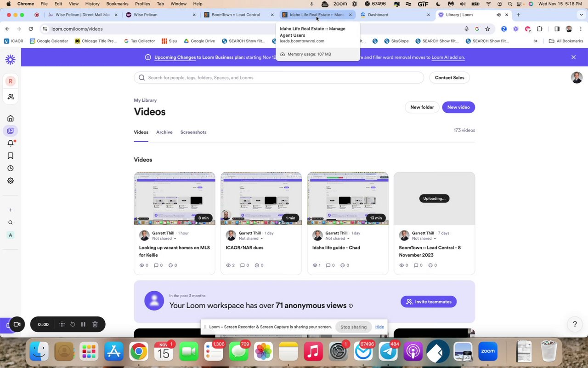Open the Looking up vacant homes video thumbnail
Viewport: 588px width, 368px height.
click(x=175, y=198)
